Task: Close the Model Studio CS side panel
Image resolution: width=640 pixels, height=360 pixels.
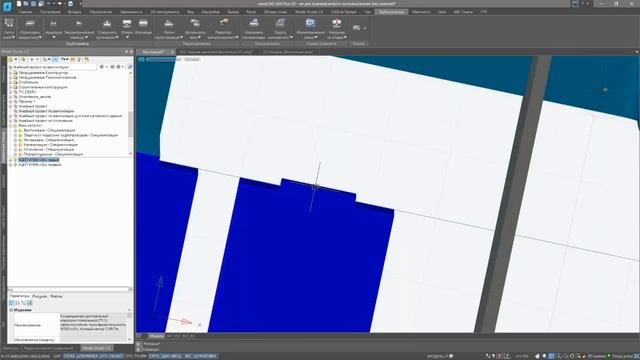Action: click(131, 52)
